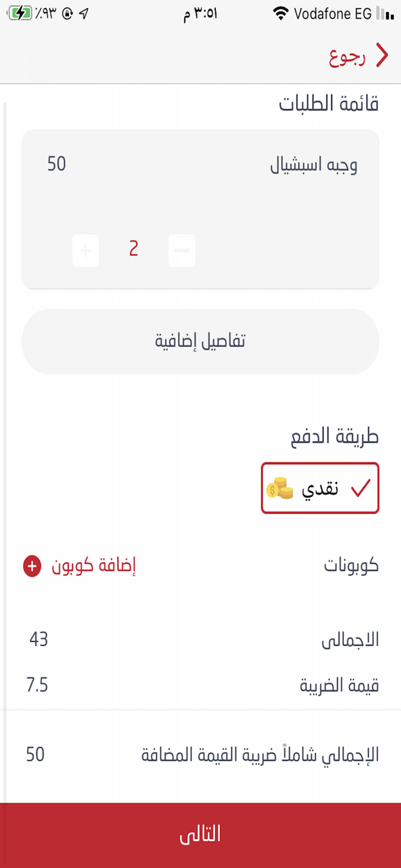
Task: Decrease quantity of وجبه اسبشيال
Action: pyautogui.click(x=181, y=250)
